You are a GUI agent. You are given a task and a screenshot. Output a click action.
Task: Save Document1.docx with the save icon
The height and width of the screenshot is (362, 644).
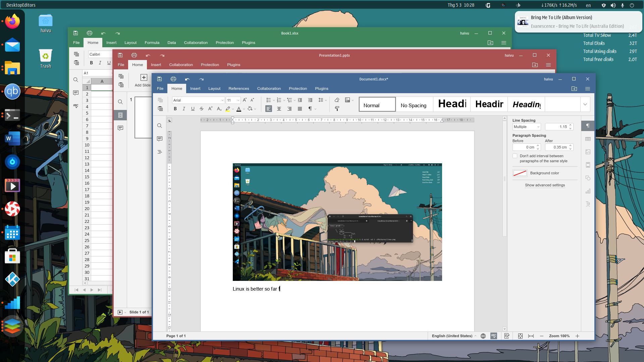[x=160, y=79]
